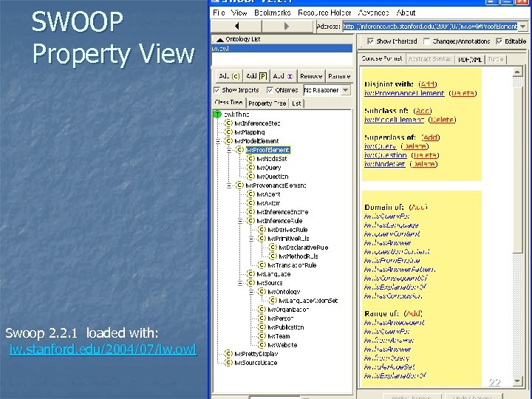This screenshot has width=532, height=399.
Task: Collapse the iw:Source tree node
Action: pyautogui.click(x=240, y=282)
